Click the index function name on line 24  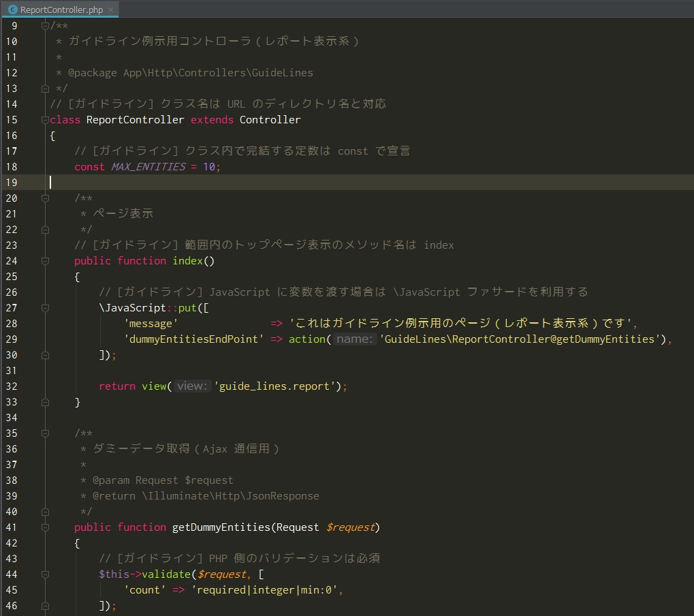point(188,261)
